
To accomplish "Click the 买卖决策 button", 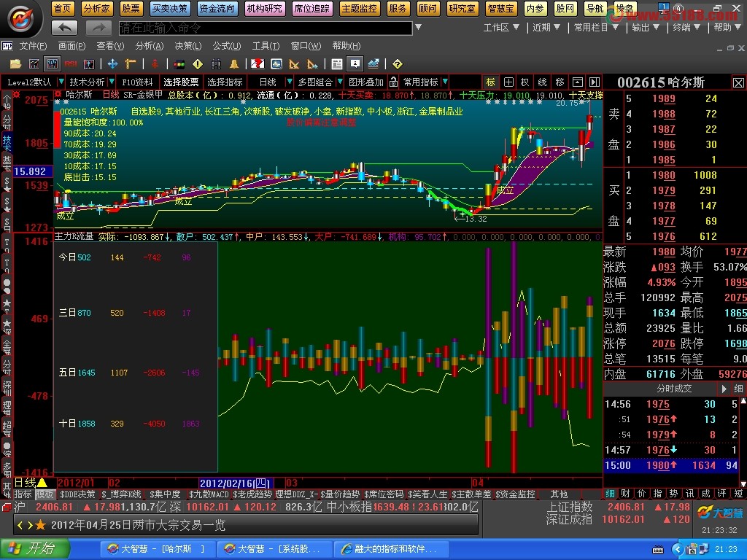I will click(169, 9).
